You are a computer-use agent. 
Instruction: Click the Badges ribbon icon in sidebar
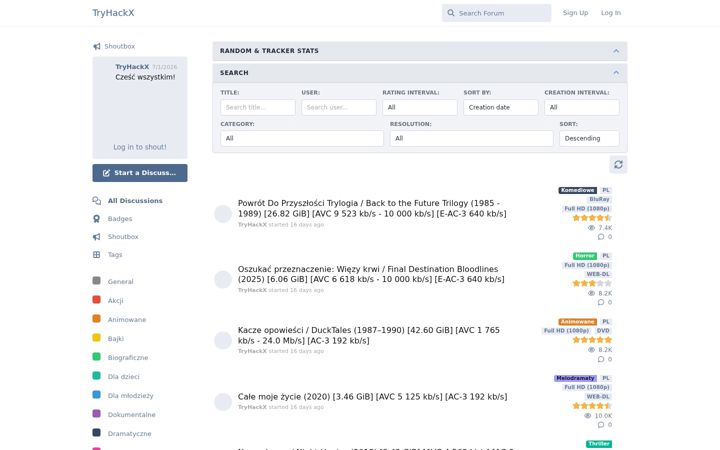click(x=96, y=219)
